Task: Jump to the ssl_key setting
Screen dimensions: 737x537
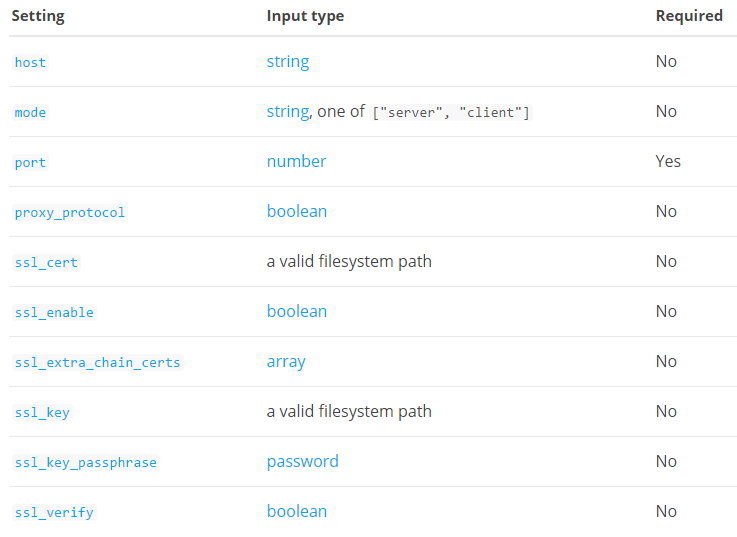Action: coord(42,412)
